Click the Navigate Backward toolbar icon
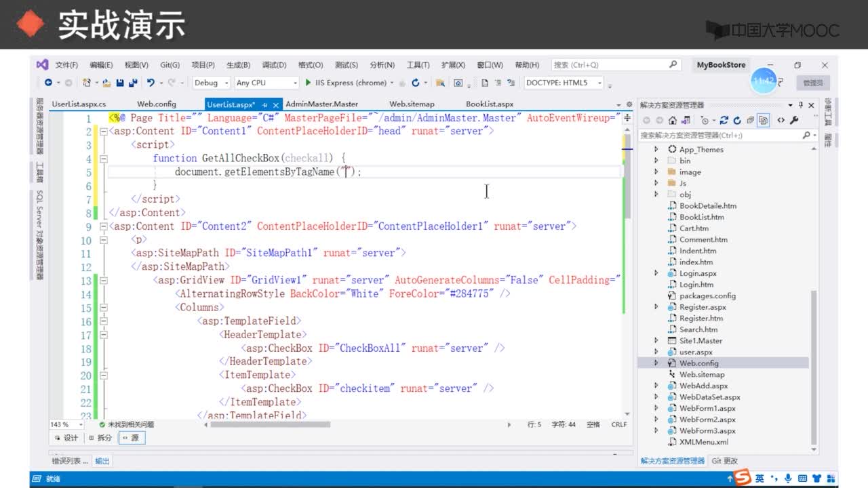 click(48, 83)
